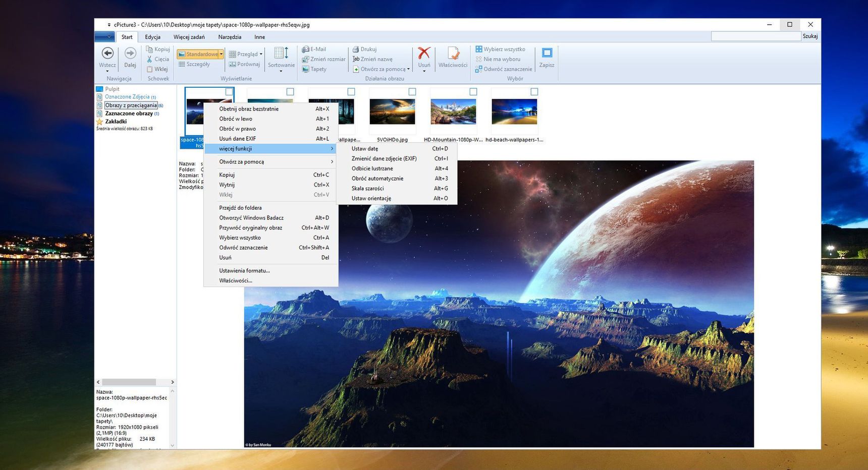Viewport: 868px width, 470px height.
Task: Click the Pulpit desktop icon in sidebar
Action: click(x=99, y=89)
